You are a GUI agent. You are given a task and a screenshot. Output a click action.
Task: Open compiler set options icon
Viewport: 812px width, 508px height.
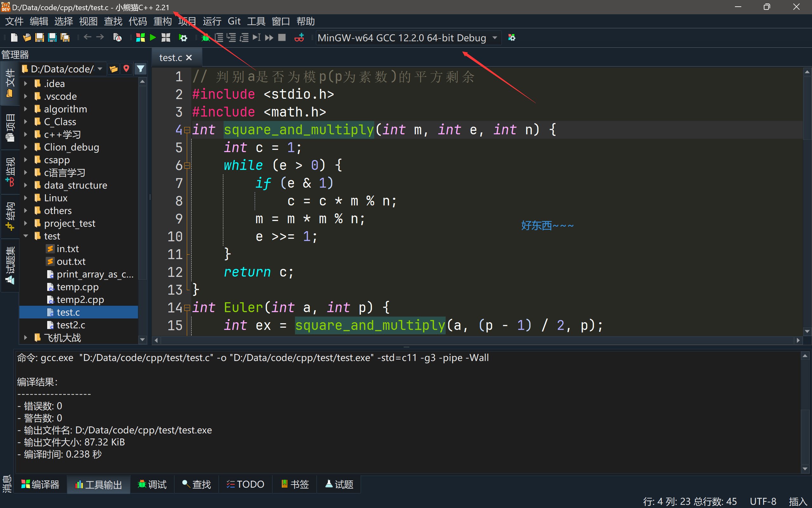pos(511,38)
